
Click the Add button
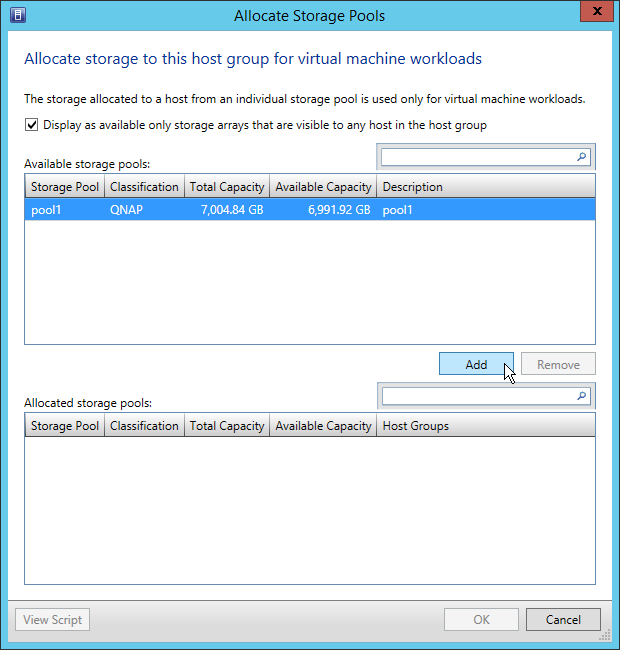476,364
